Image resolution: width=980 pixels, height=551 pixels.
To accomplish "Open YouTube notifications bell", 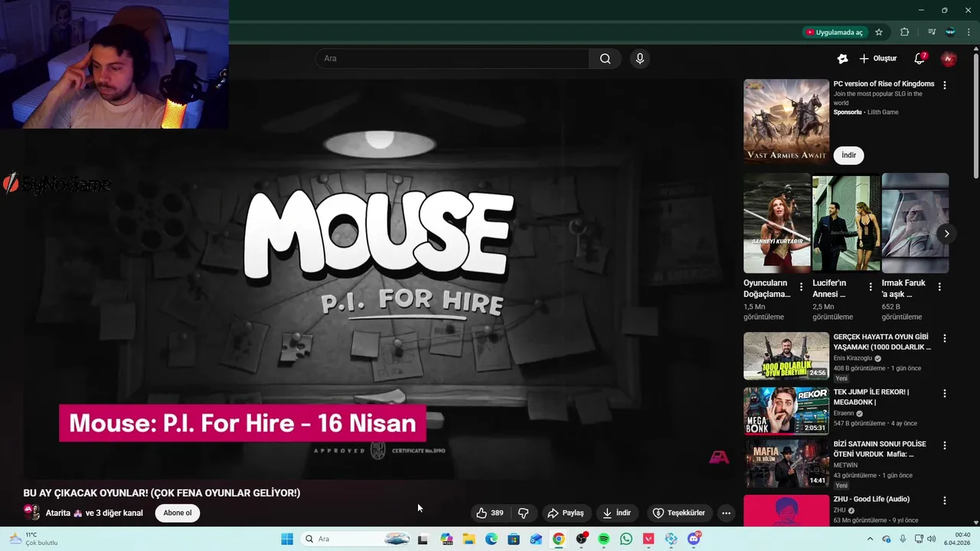I will tap(920, 59).
